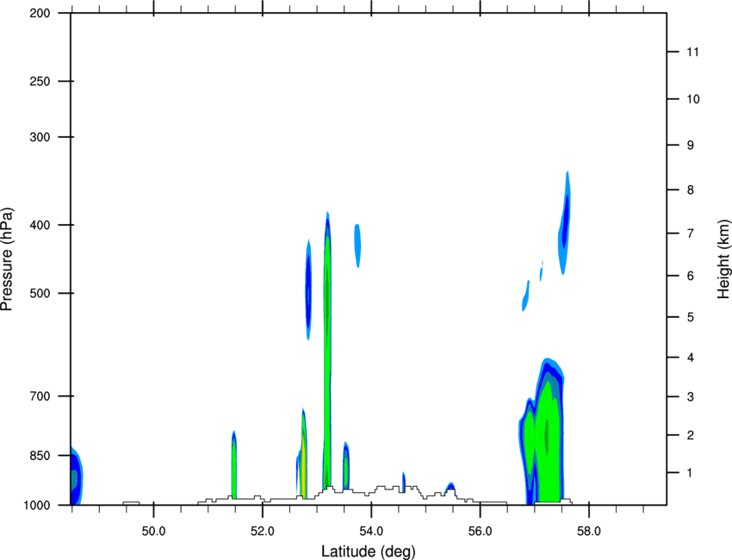The height and width of the screenshot is (560, 732).
Task: Click the 10 km height label
Action: coord(692,99)
